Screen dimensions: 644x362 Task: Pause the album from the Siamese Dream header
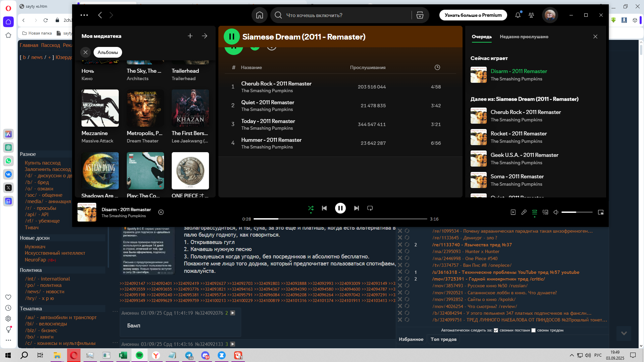tap(232, 37)
